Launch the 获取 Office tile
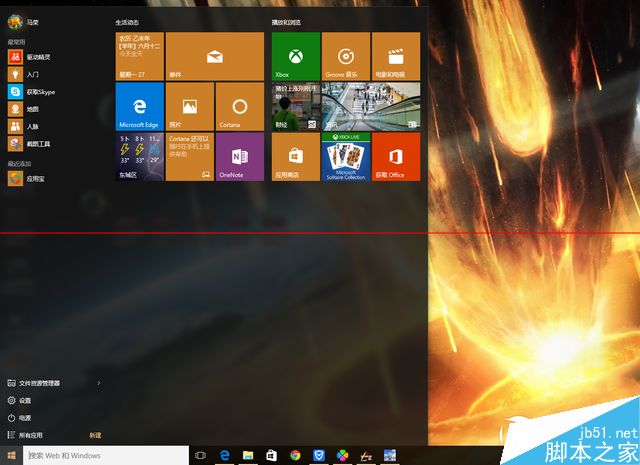The width and height of the screenshot is (640, 465). click(x=395, y=157)
